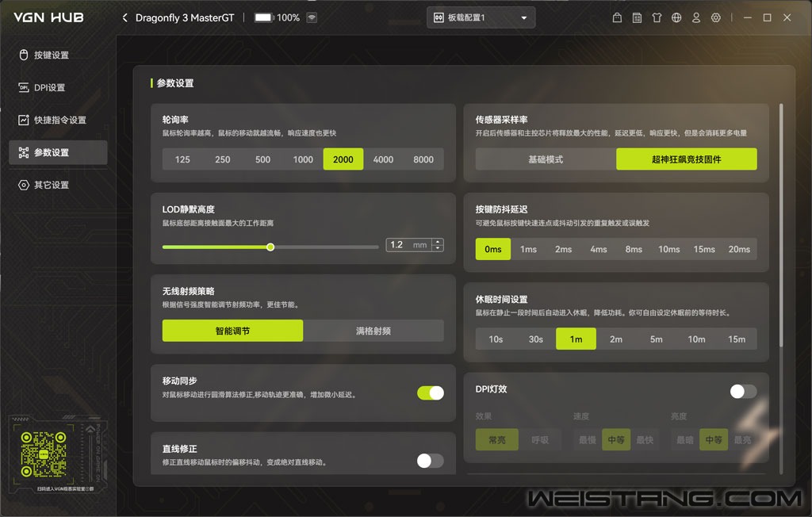Click the VGN HUB logo
Viewport: 812px width, 517px height.
click(x=48, y=17)
